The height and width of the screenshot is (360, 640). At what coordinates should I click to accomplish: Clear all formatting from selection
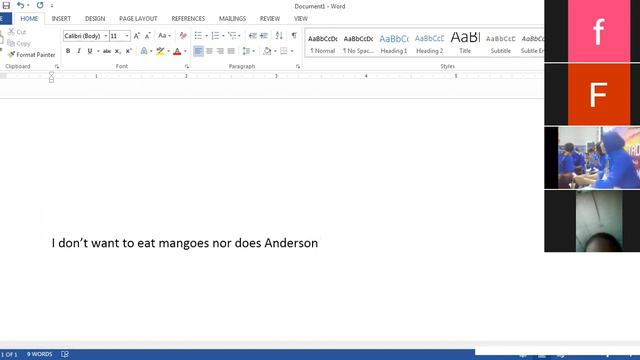(183, 36)
